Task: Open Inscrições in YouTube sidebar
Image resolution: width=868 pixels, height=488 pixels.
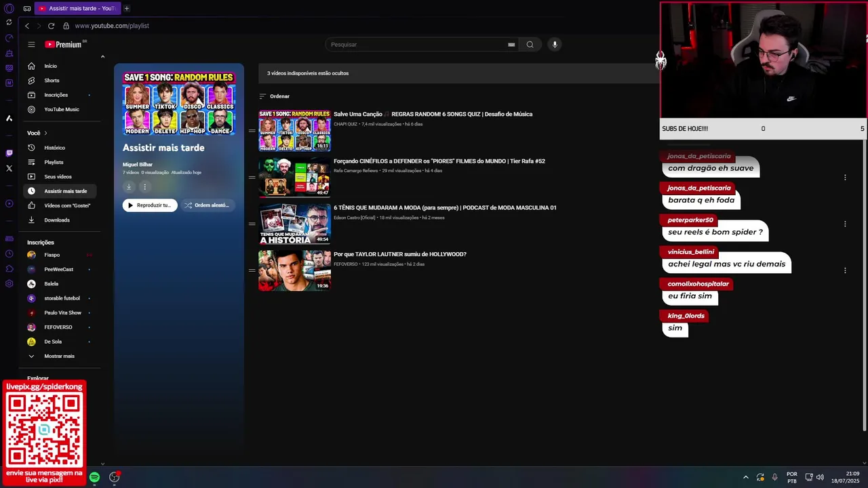Action: point(61,95)
